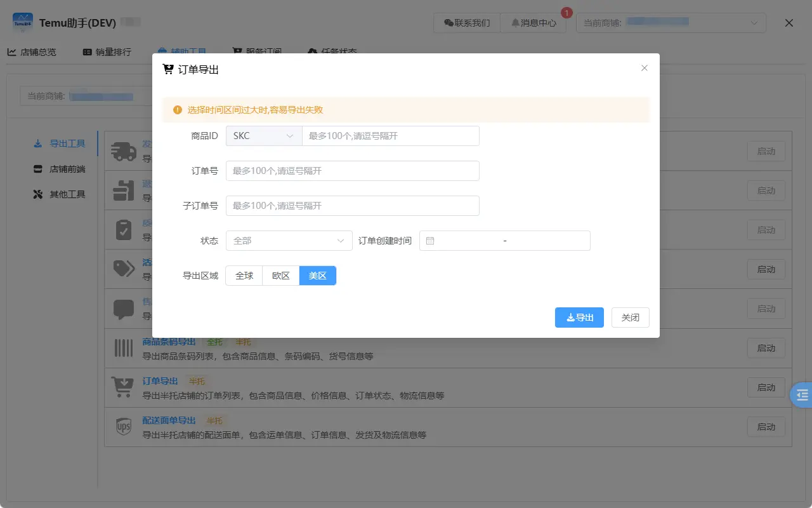
Task: Open 联系我们 contact button
Action: point(467,23)
